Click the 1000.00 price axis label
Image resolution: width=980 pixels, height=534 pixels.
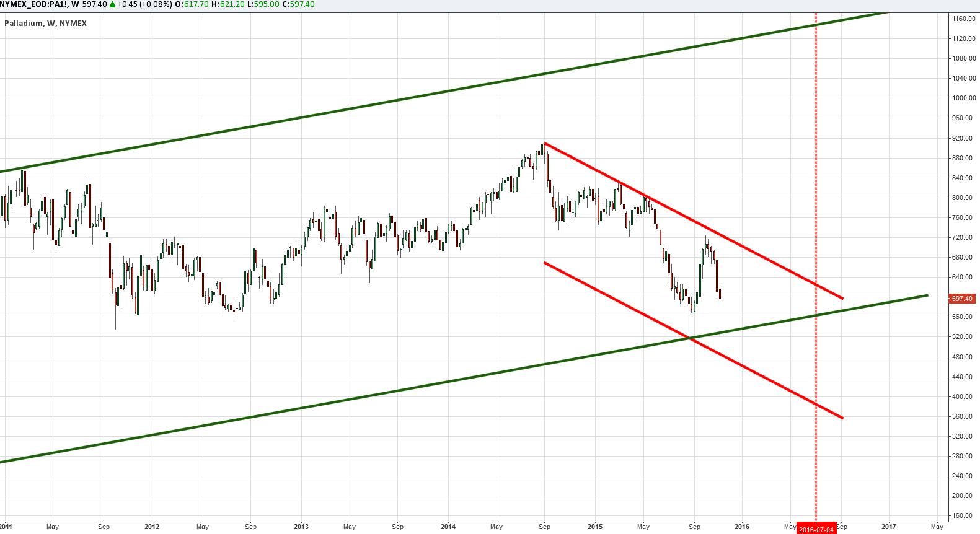click(x=964, y=98)
